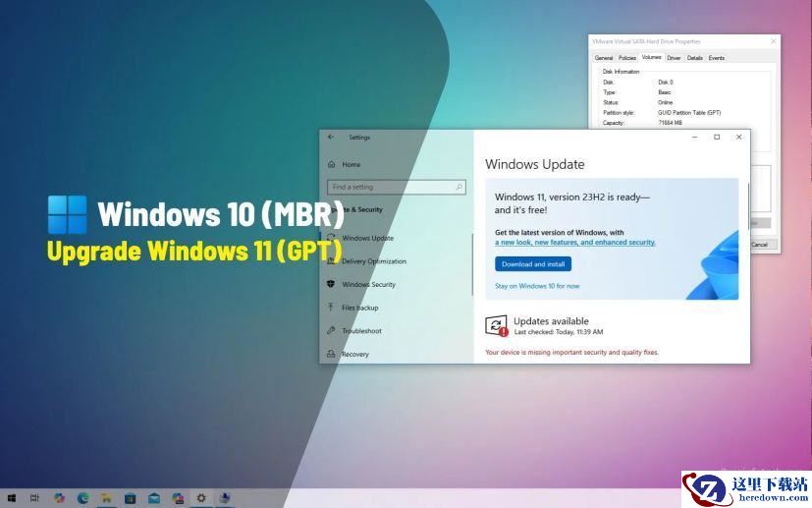812x508 pixels.
Task: Open Microsoft Edge from the taskbar
Action: pyautogui.click(x=82, y=498)
